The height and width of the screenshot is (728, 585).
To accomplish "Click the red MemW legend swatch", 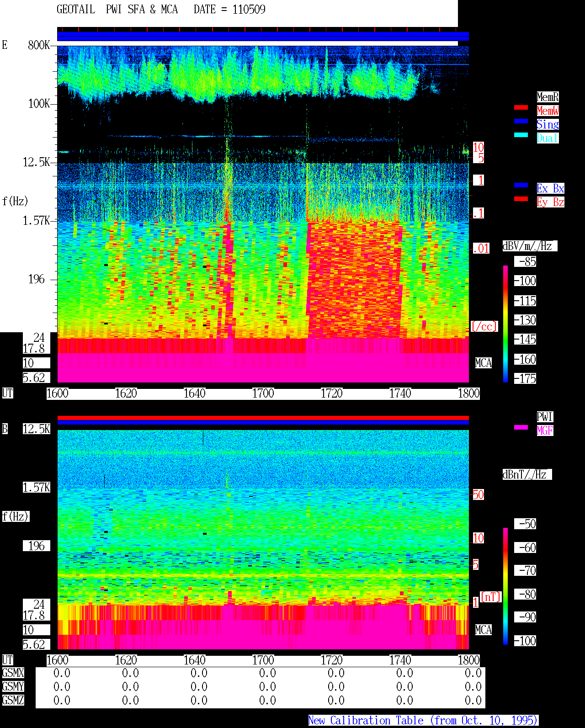I will click(521, 108).
